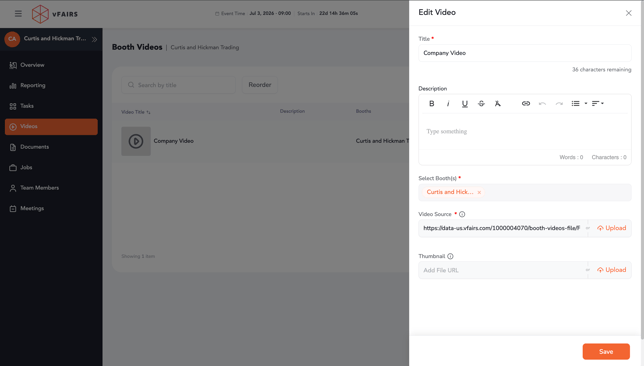Open Meetings in the sidebar
The height and width of the screenshot is (366, 644).
(x=51, y=208)
